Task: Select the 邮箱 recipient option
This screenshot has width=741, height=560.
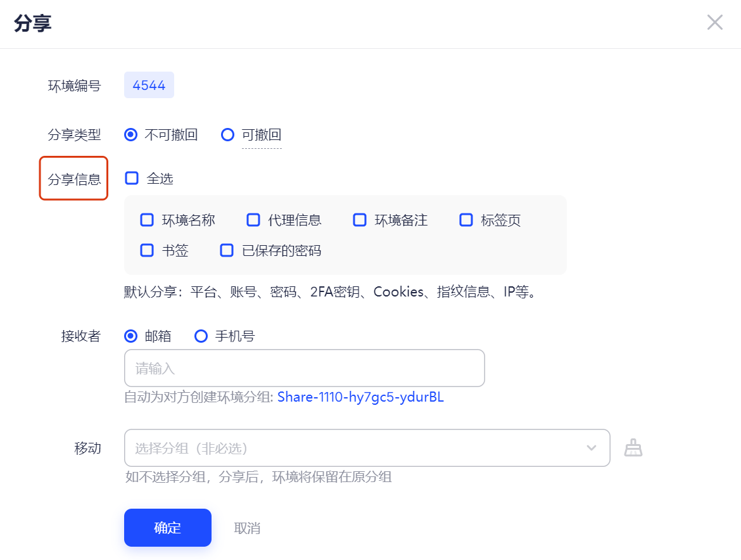Action: coord(131,336)
